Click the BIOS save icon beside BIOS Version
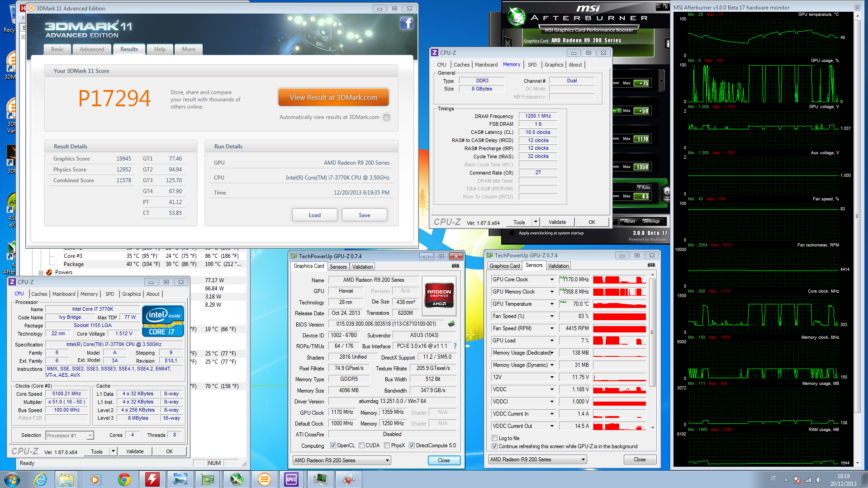 pos(451,324)
